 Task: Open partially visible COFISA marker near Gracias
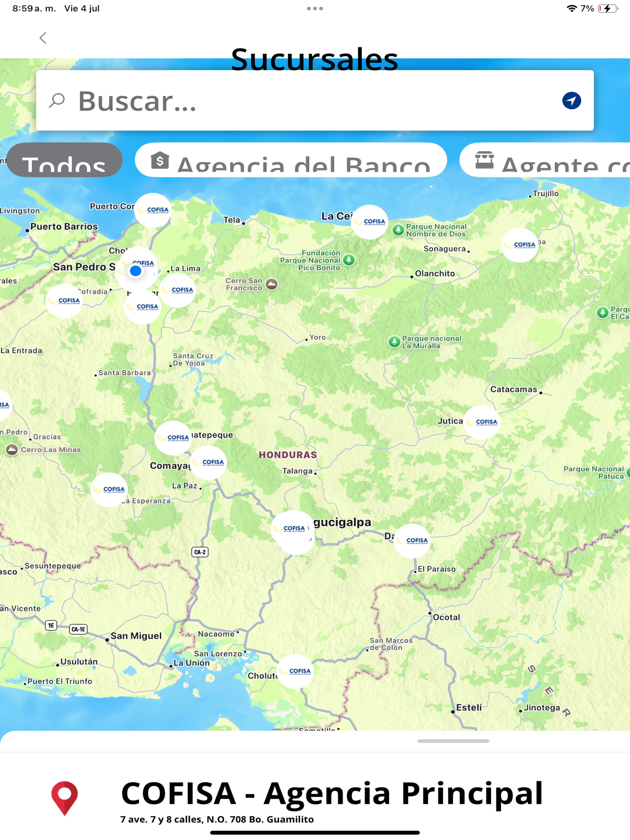[x=5, y=405]
